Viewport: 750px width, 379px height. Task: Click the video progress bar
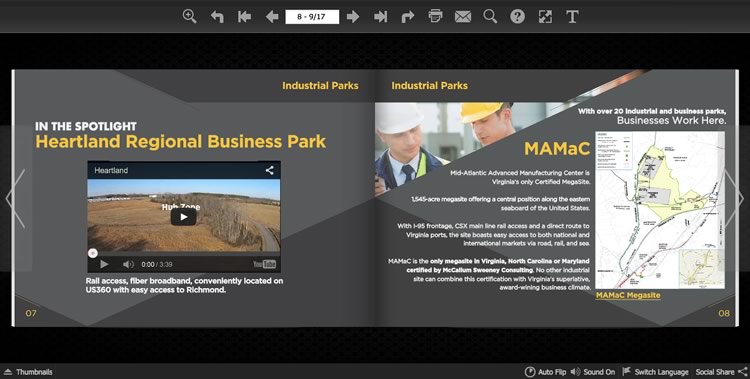pos(184,253)
